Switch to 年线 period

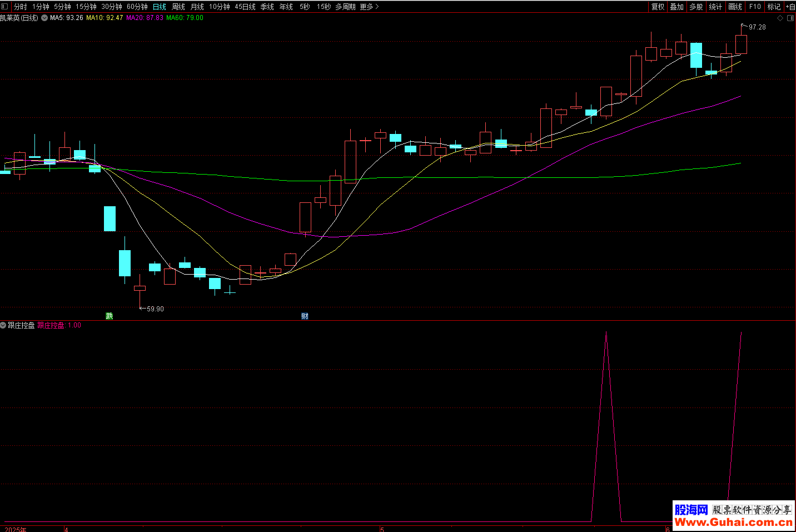tap(286, 7)
